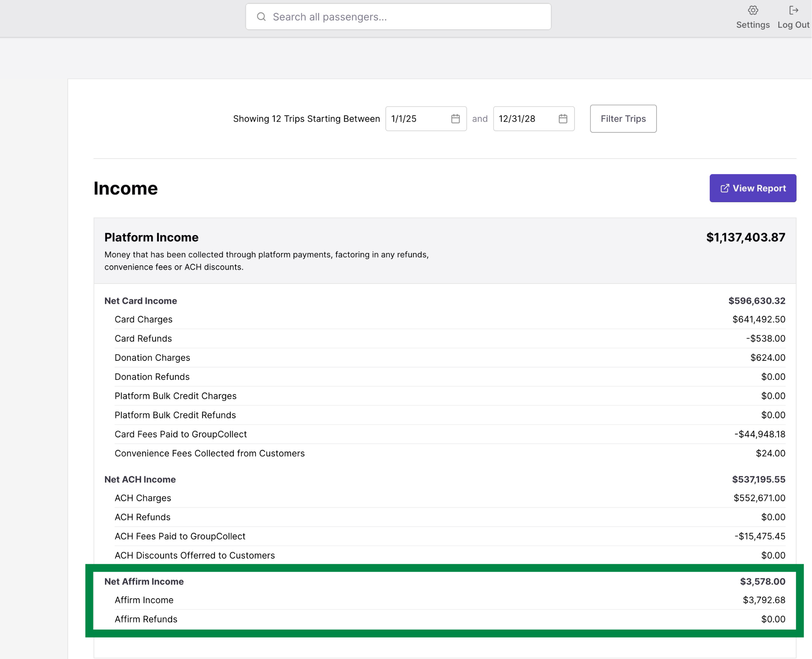Click the external link icon in View Report
This screenshot has width=812, height=659.
click(x=724, y=188)
